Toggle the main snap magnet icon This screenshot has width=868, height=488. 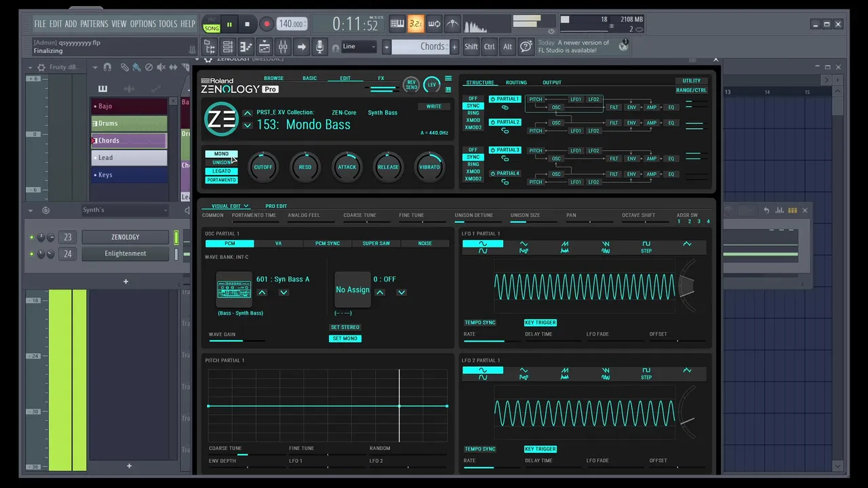click(336, 48)
